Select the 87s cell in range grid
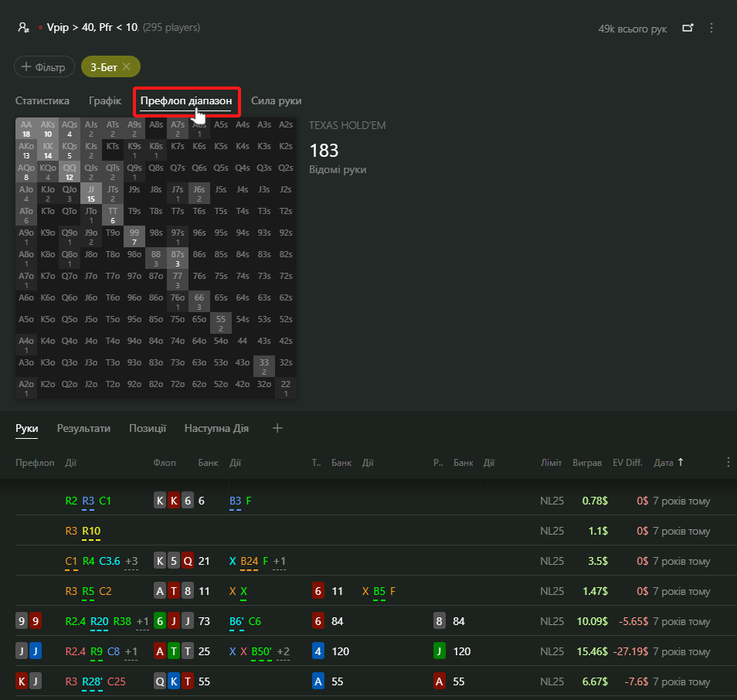 point(178,259)
